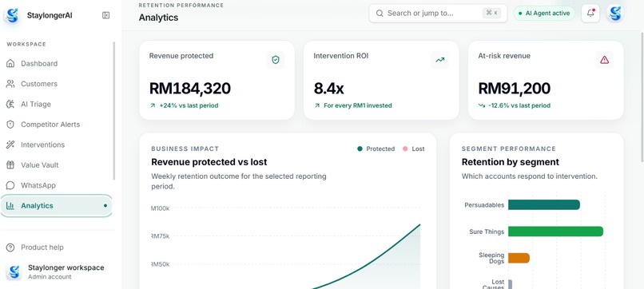Toggle the Protected series legend
Screen dimensions: 644x289
[376, 148]
